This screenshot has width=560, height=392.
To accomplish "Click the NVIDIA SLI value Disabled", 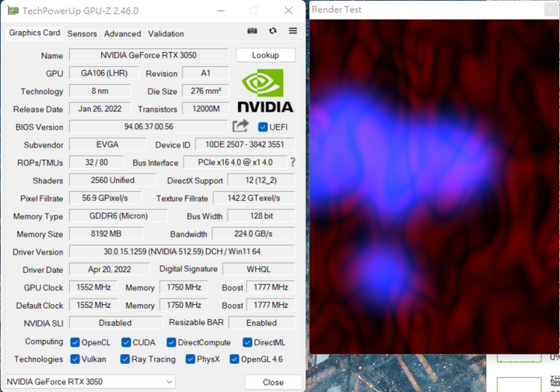I will point(115,323).
